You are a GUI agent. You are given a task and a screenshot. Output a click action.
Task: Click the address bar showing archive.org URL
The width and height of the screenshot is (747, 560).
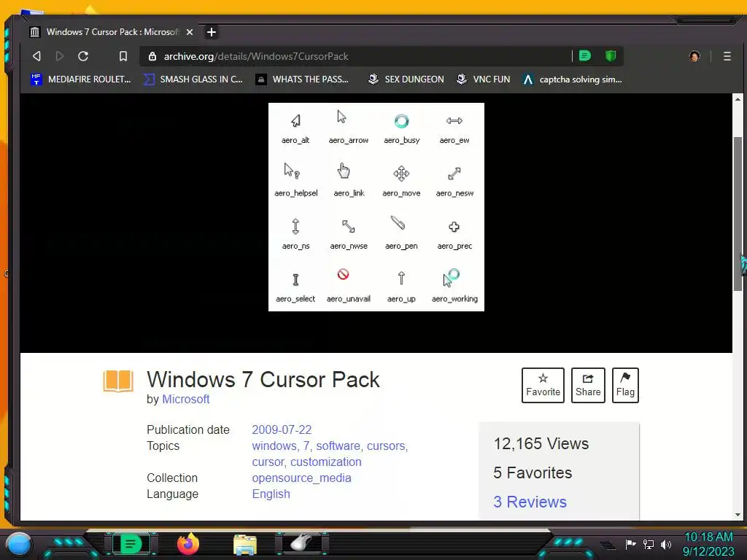pos(355,56)
